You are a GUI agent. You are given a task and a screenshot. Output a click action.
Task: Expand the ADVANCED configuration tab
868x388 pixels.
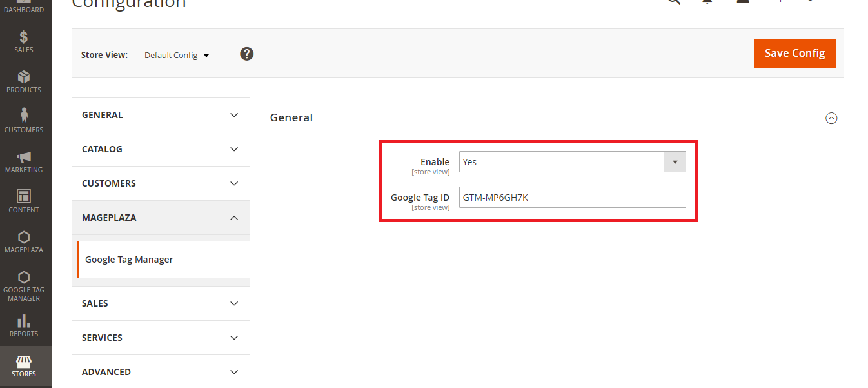click(x=161, y=372)
